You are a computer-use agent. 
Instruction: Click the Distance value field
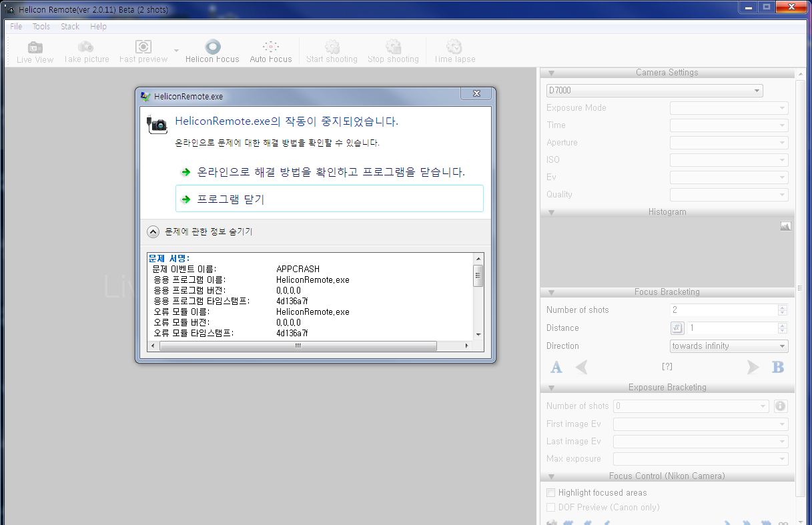tap(732, 328)
